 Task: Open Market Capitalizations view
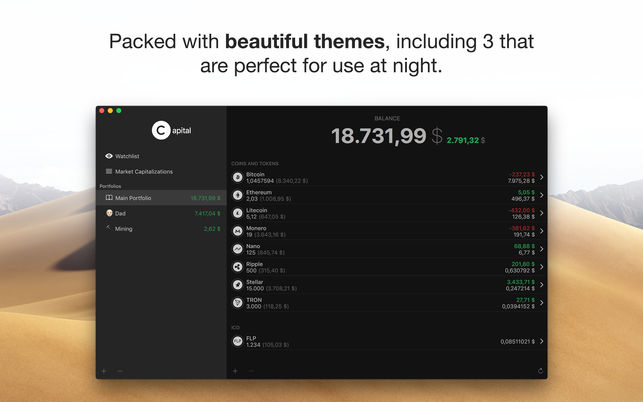click(161, 171)
